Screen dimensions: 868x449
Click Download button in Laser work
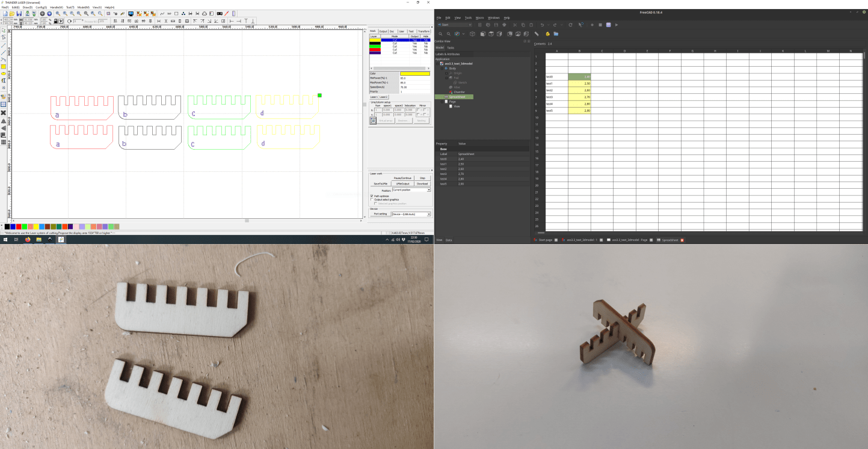(422, 184)
